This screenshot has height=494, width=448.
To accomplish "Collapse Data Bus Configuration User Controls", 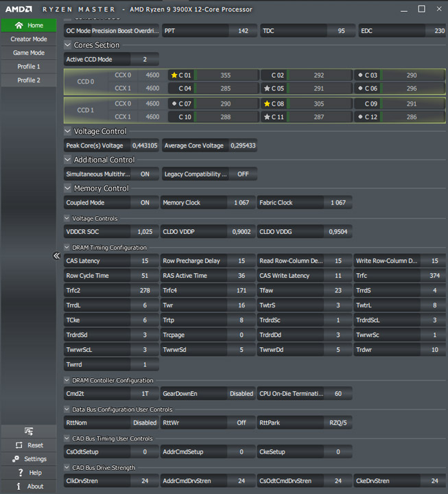I will click(x=67, y=409).
